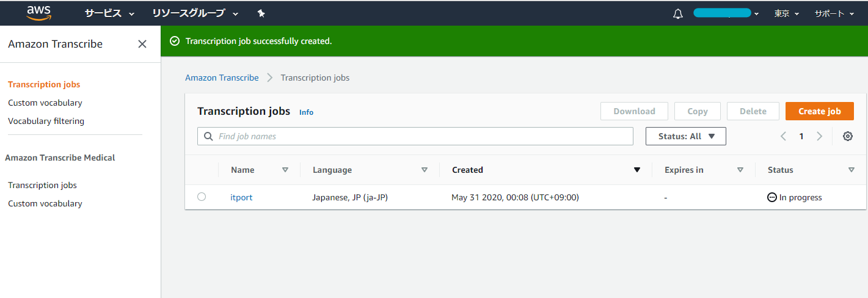Sort by Language column arrow
This screenshot has height=298, width=868.
(425, 170)
